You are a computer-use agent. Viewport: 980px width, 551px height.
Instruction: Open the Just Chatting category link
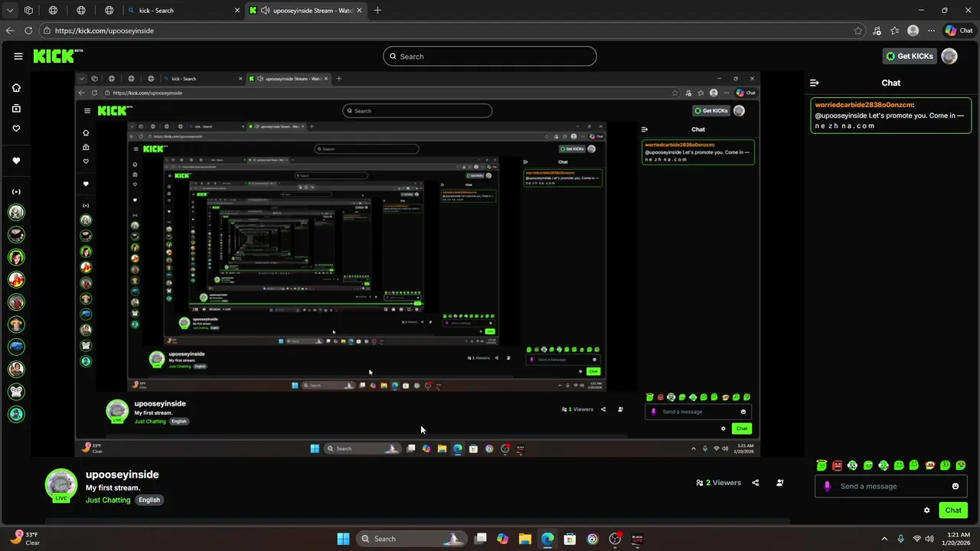click(x=108, y=500)
